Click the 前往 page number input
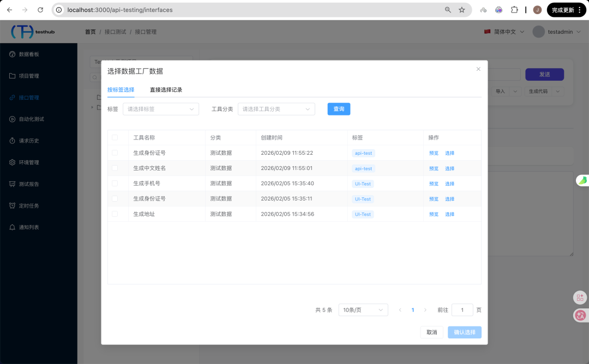Viewport: 589px width, 364px height. point(462,310)
